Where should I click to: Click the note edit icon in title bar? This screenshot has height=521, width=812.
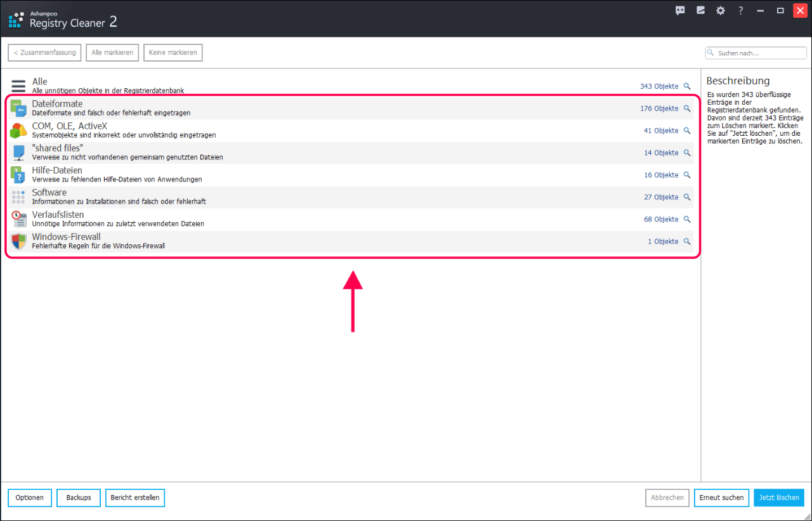pyautogui.click(x=700, y=10)
